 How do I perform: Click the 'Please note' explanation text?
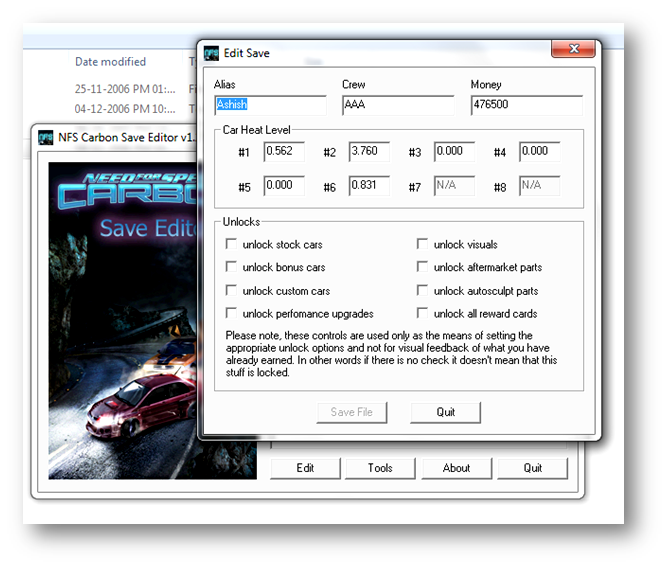pos(391,354)
